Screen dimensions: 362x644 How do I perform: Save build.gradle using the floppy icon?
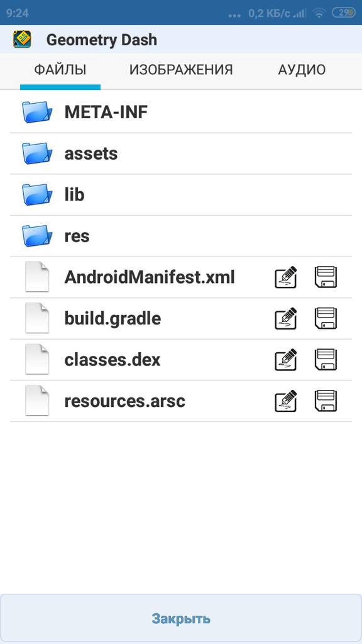tap(326, 318)
